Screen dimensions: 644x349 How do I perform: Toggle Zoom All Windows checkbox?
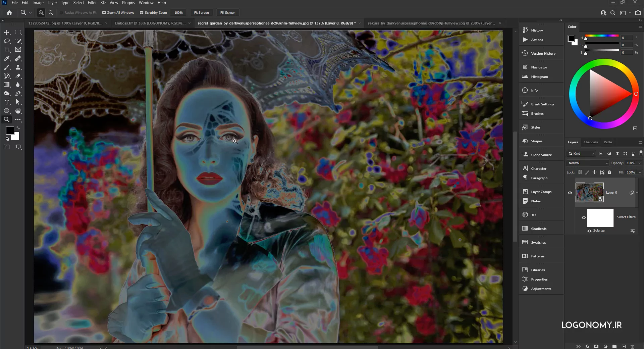[x=104, y=12]
